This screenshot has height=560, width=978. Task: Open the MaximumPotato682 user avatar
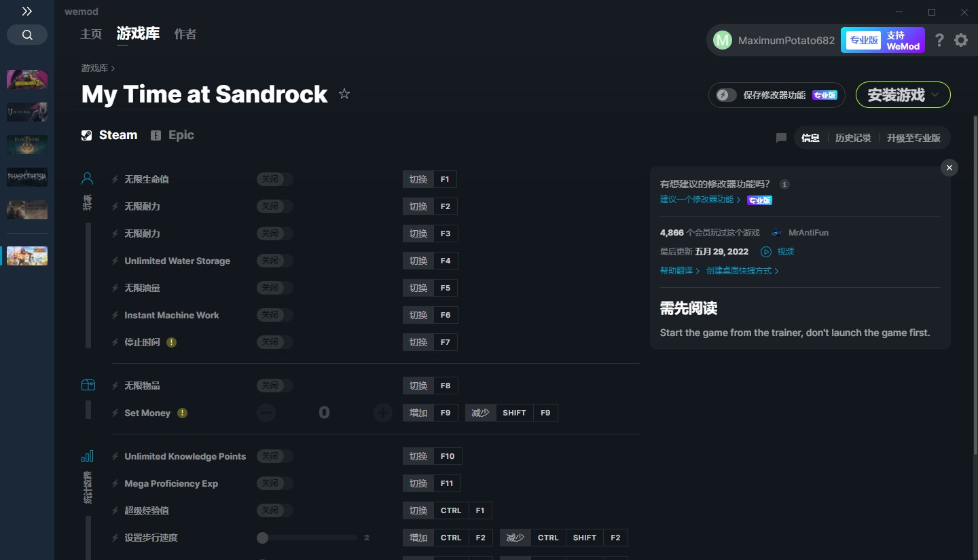722,40
